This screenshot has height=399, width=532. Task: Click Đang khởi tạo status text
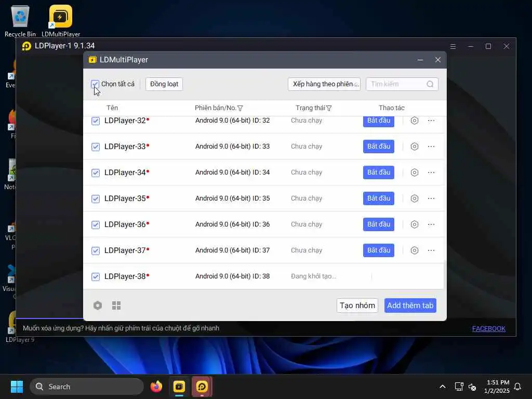click(x=313, y=276)
